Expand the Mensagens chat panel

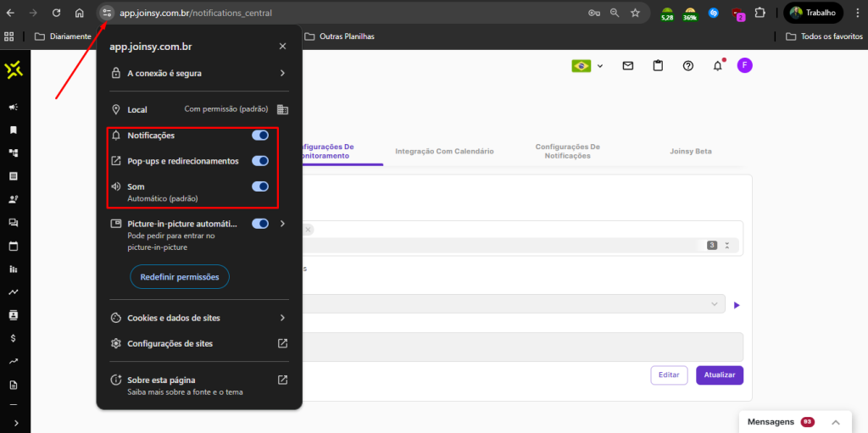click(x=835, y=422)
